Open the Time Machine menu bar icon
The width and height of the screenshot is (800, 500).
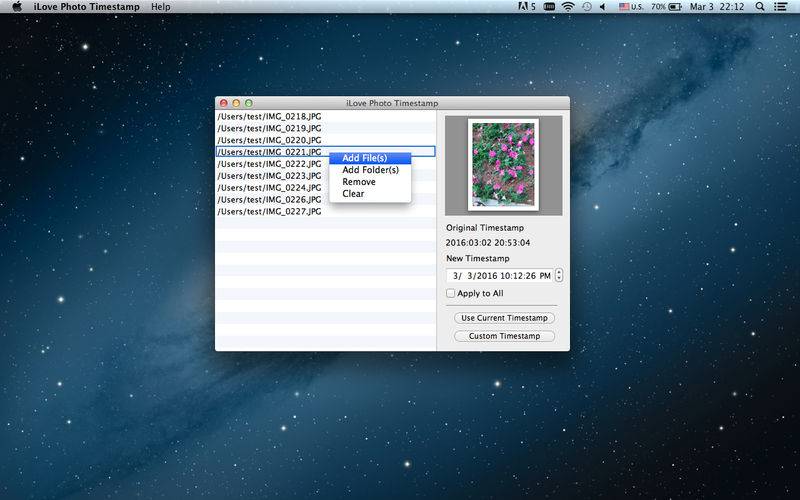[587, 7]
